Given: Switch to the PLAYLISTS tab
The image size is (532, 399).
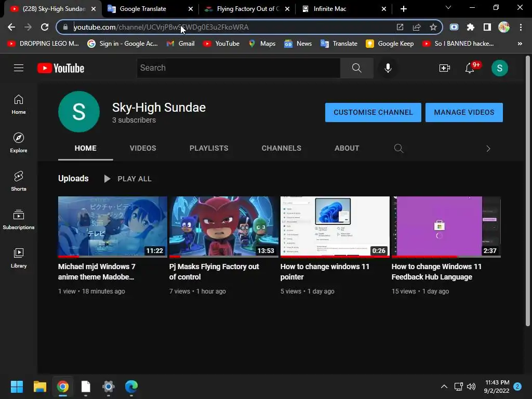Looking at the screenshot, I should 209,148.
